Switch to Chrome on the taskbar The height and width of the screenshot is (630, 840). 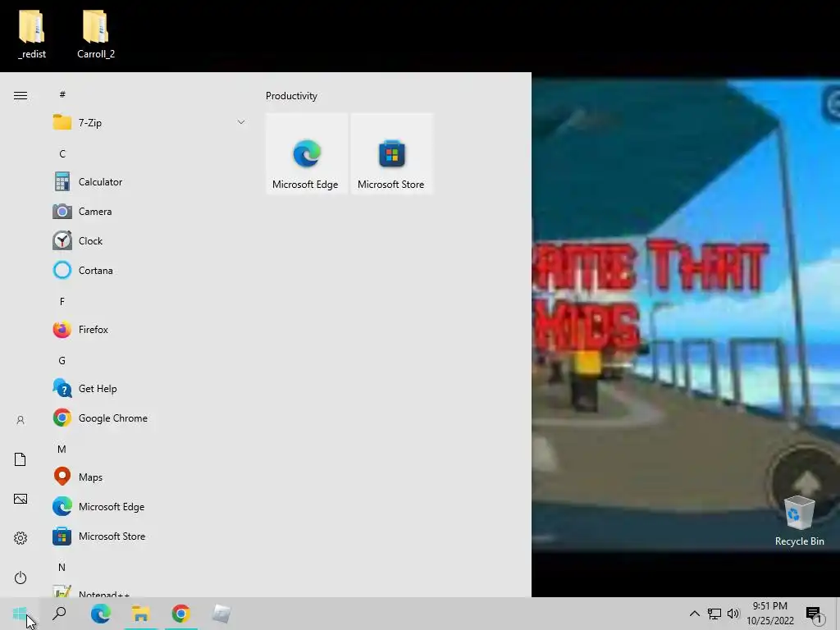(181, 614)
